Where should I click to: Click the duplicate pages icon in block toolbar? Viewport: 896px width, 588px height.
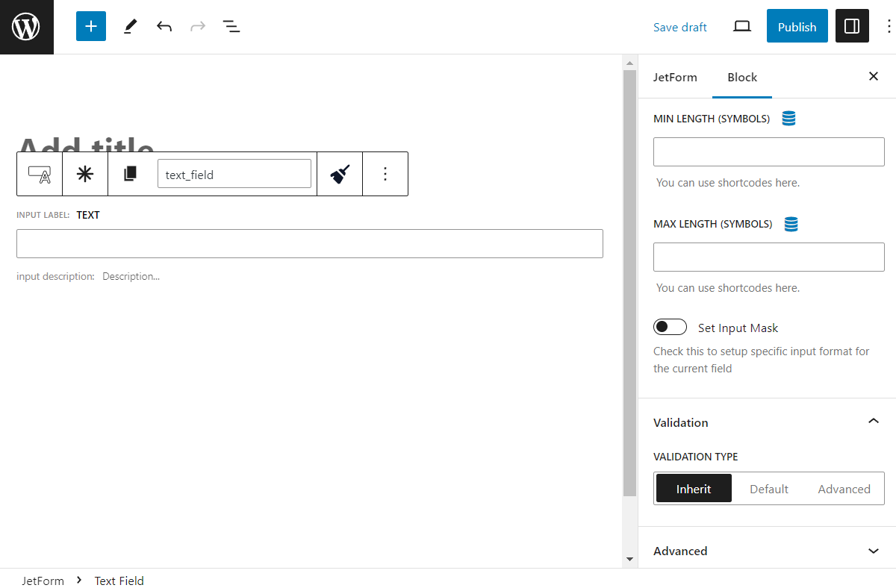(131, 173)
